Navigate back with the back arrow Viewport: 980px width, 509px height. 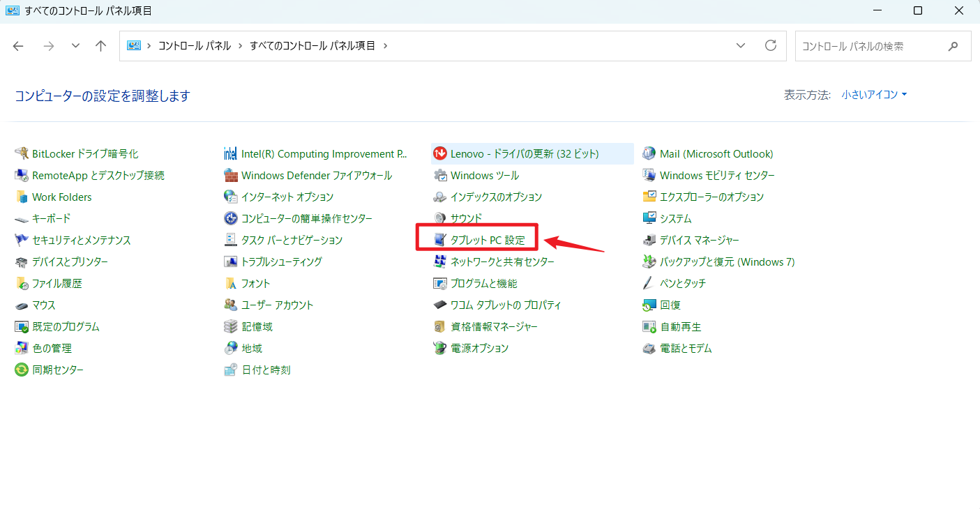click(18, 45)
